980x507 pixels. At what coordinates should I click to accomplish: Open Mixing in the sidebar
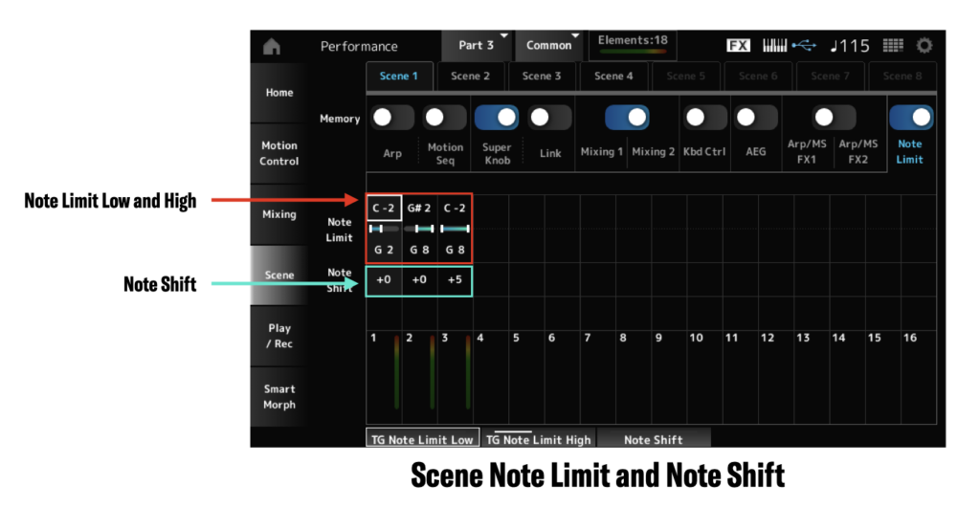click(278, 214)
